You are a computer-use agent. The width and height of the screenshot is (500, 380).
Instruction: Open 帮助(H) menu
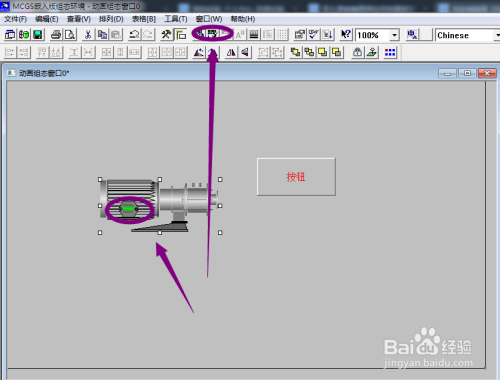tap(243, 19)
